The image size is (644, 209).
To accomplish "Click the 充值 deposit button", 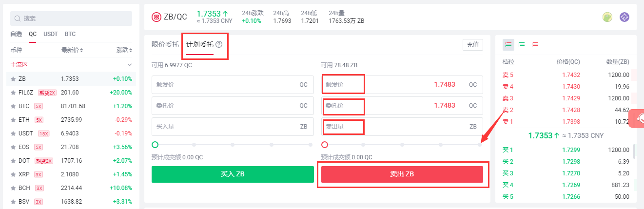I will click(x=473, y=44).
